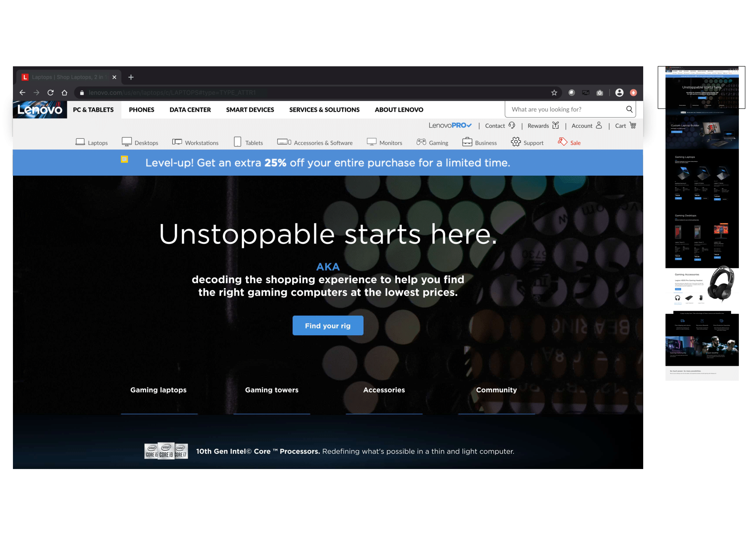Image resolution: width=756 pixels, height=535 pixels.
Task: Open the PC & TABLETS menu
Action: 93,110
